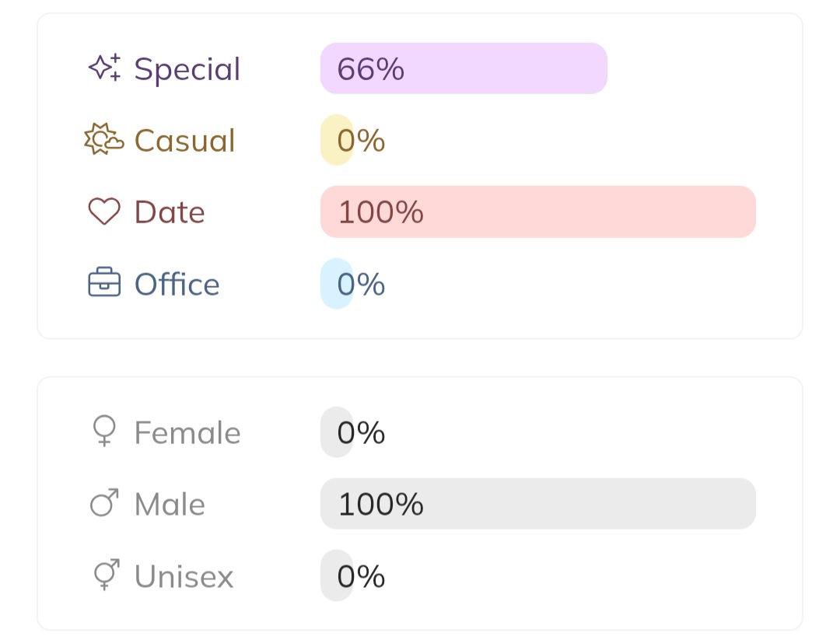Click the pink 100% Date bar
This screenshot has height=640, width=840.
pyautogui.click(x=537, y=212)
